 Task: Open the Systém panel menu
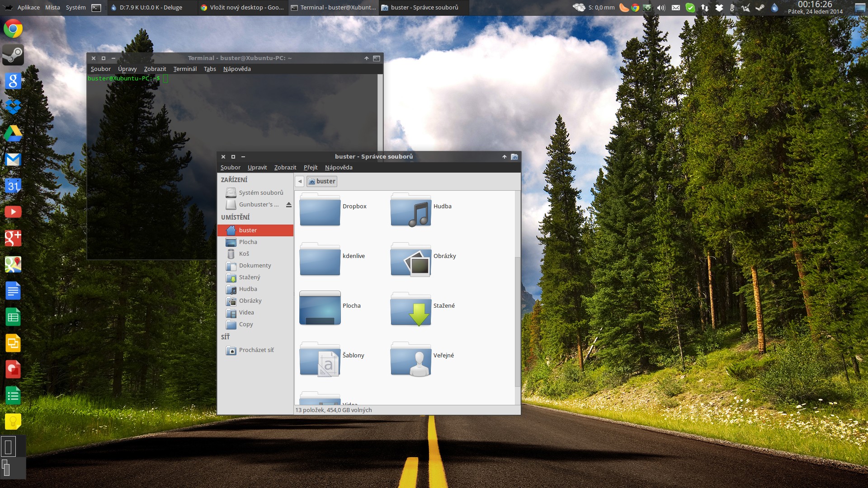pos(75,8)
